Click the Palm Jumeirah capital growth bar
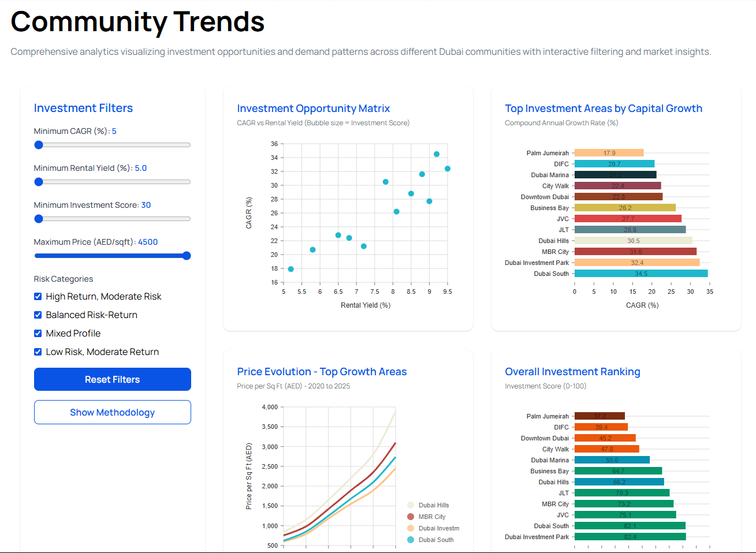 [x=608, y=152]
